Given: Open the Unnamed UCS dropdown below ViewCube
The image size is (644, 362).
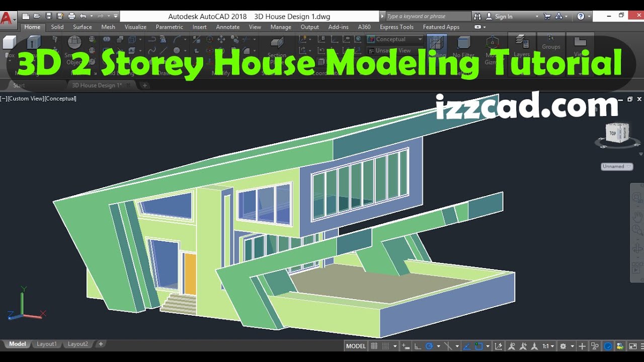Looking at the screenshot, I should (617, 166).
